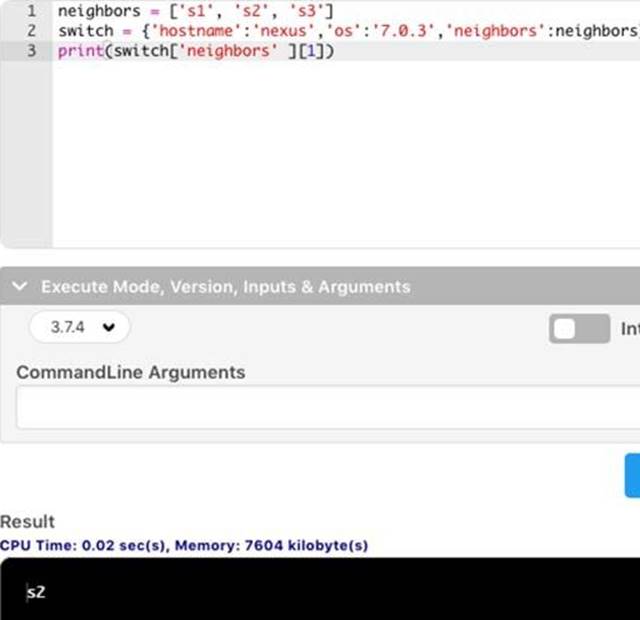Collapse the Execute Mode section chevron
Viewport: 640px width, 620px height.
click(19, 287)
